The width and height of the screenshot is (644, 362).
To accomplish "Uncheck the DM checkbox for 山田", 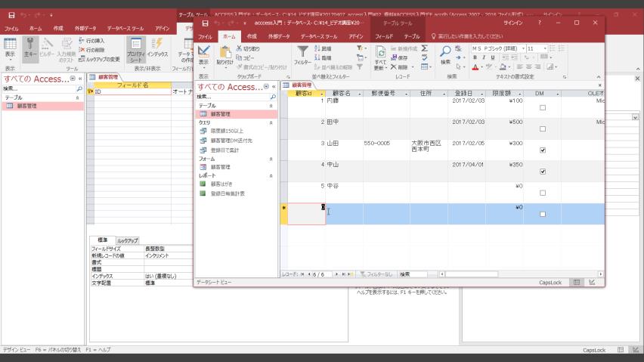I will click(x=543, y=150).
